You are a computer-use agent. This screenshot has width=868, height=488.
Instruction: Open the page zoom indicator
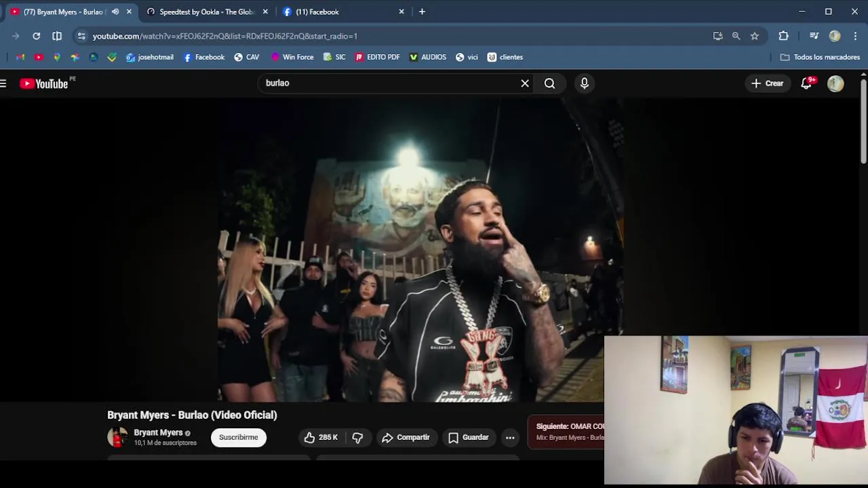(736, 36)
